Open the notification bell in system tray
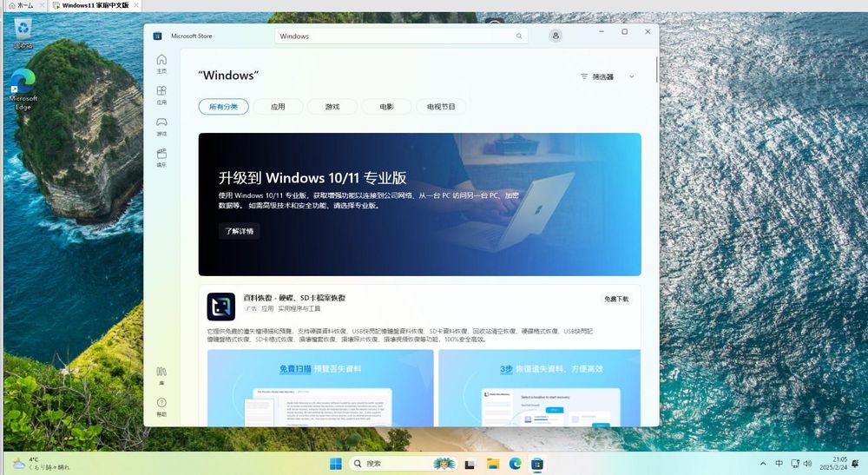 coord(856,464)
